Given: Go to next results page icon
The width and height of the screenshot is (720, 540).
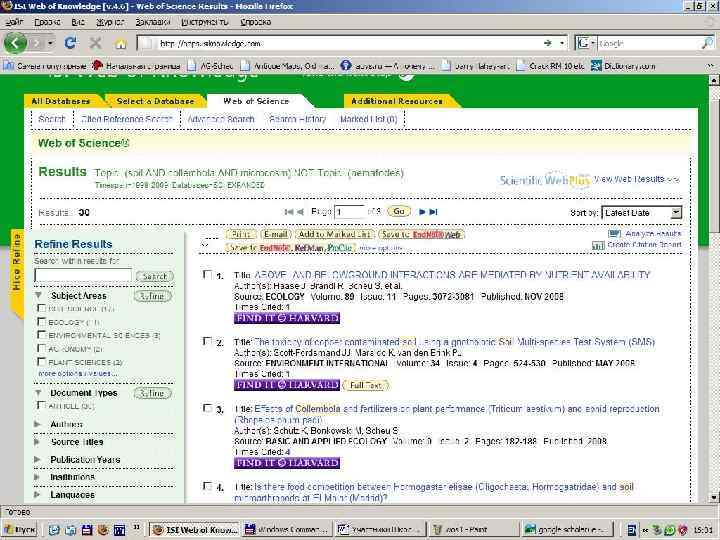Looking at the screenshot, I should pyautogui.click(x=422, y=212).
